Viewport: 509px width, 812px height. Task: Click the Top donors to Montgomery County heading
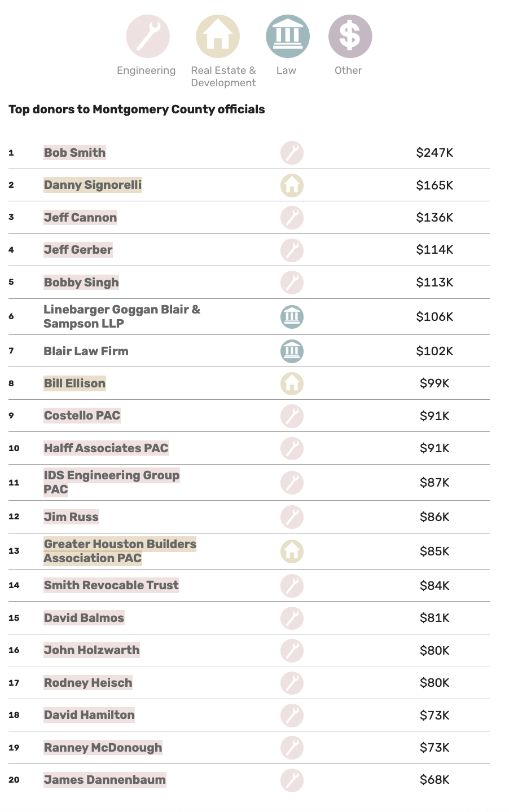(x=137, y=109)
